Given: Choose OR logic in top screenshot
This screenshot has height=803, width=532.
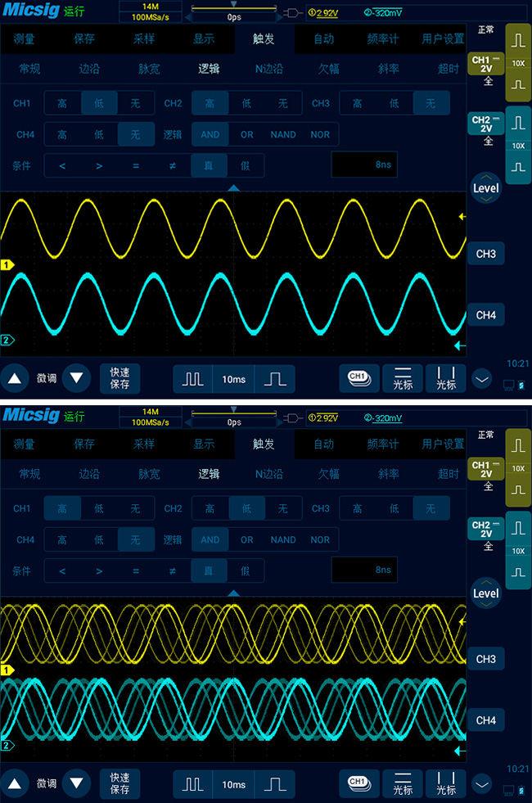Looking at the screenshot, I should click(x=247, y=135).
